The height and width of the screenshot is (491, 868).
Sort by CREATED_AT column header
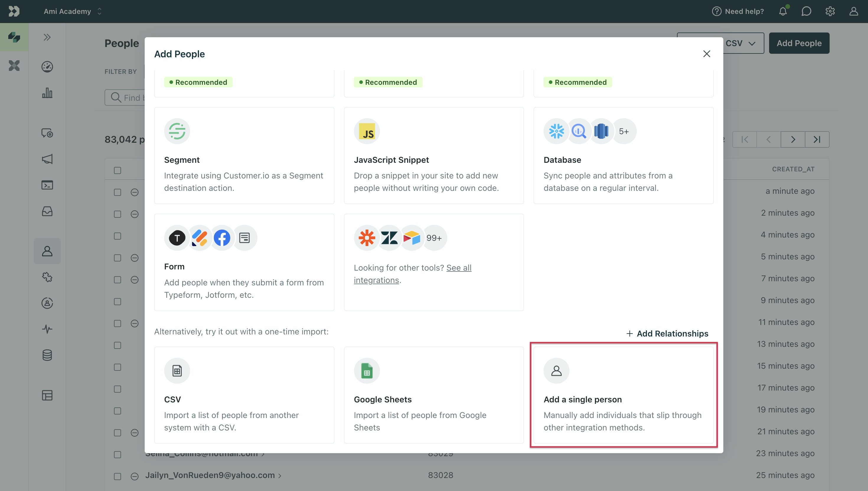[793, 169]
